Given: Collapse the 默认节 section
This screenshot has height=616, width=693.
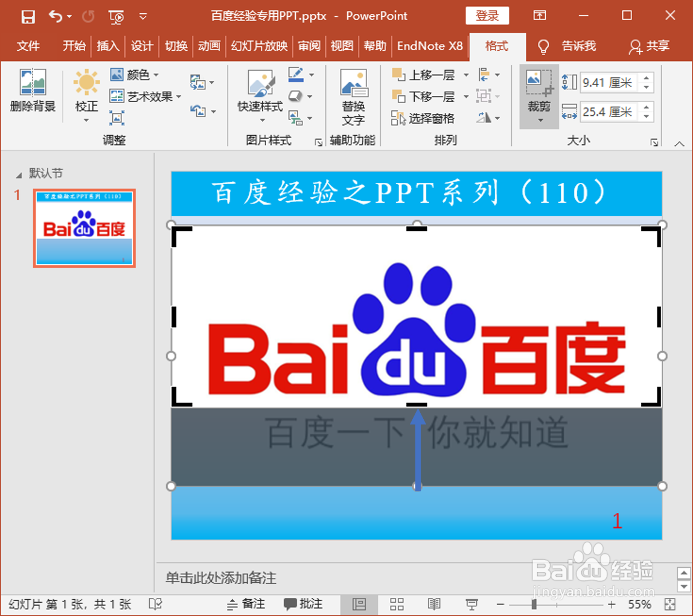Looking at the screenshot, I should point(19,176).
